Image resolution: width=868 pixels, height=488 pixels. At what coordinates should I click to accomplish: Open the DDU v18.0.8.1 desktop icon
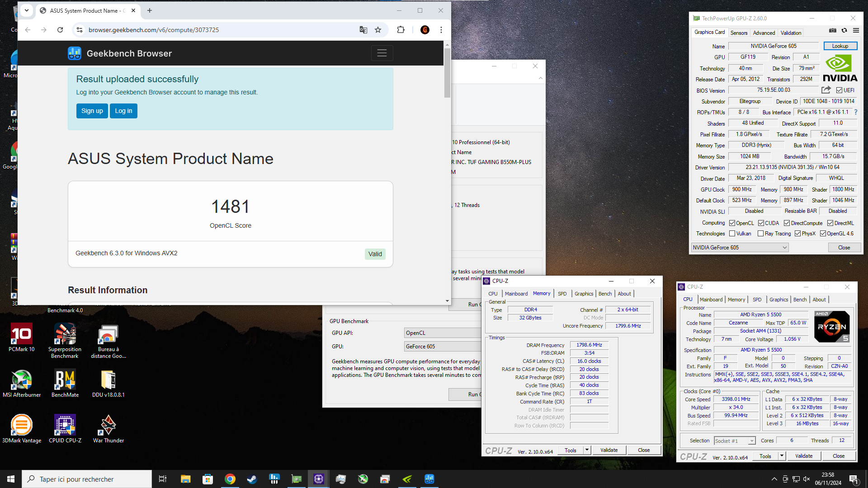108,383
